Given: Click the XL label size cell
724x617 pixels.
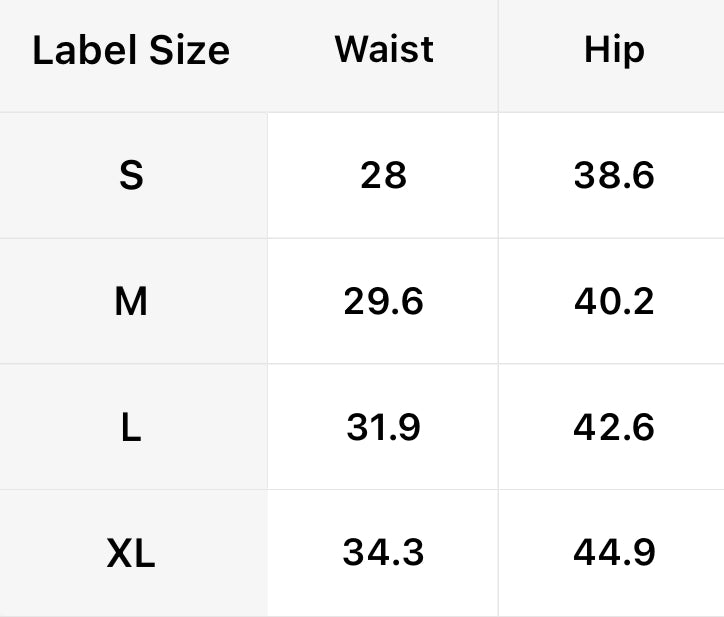Looking at the screenshot, I should [131, 552].
